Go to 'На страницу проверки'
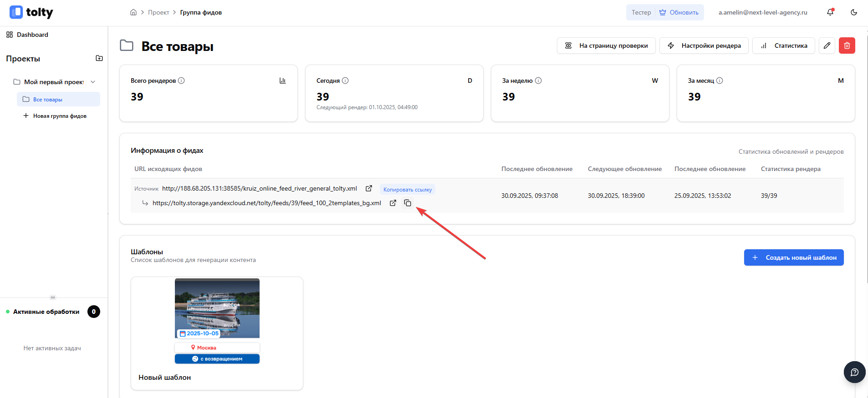 [x=606, y=45]
